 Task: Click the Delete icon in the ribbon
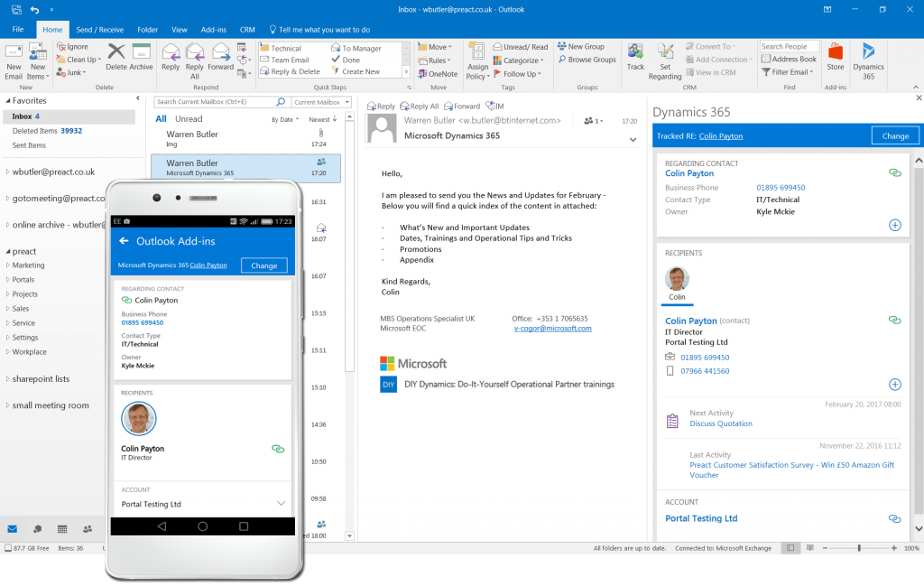point(116,57)
